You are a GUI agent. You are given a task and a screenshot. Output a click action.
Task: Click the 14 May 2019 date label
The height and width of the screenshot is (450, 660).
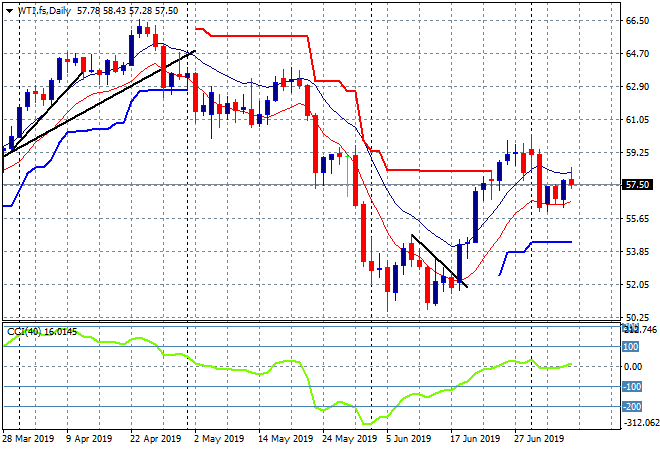point(285,439)
